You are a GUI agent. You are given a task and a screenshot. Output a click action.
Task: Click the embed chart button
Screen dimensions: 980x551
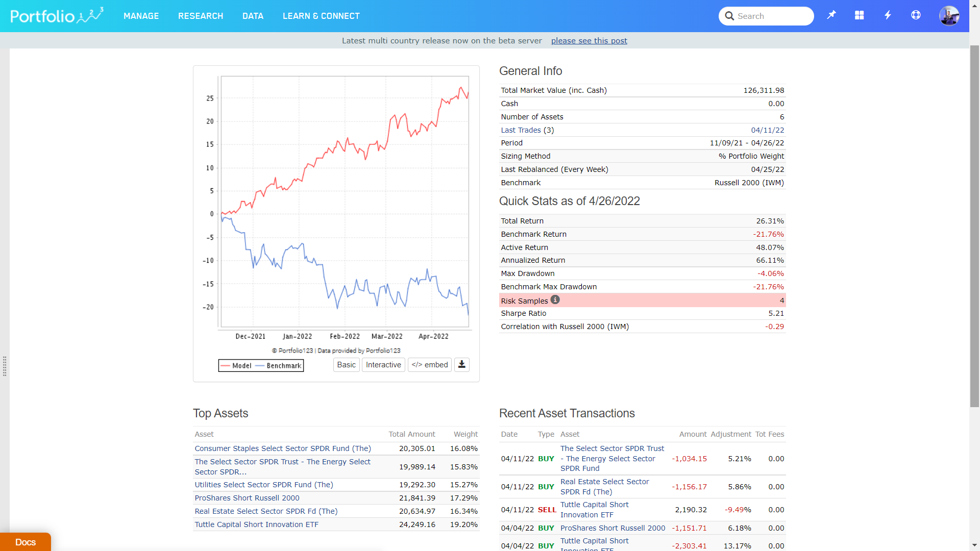(430, 365)
